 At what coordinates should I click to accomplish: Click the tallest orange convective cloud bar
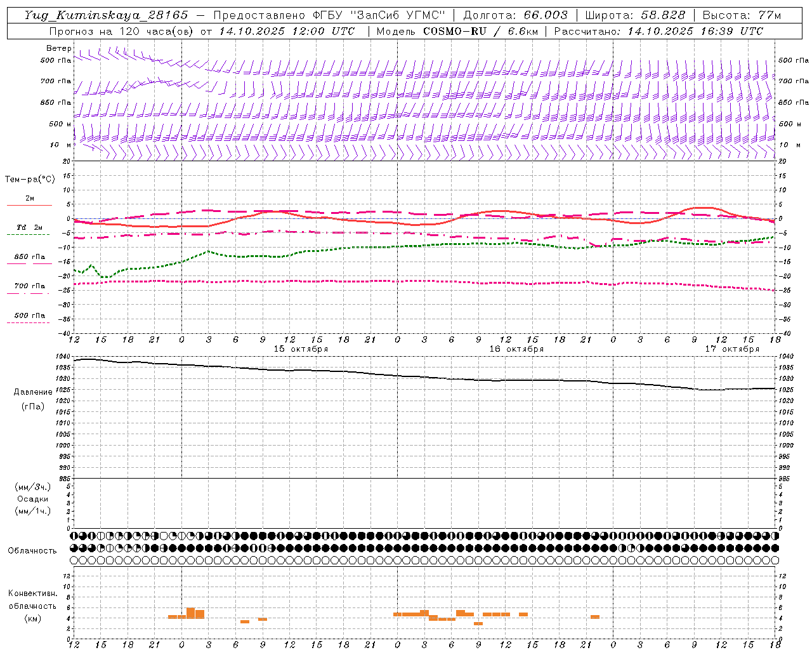[190, 613]
